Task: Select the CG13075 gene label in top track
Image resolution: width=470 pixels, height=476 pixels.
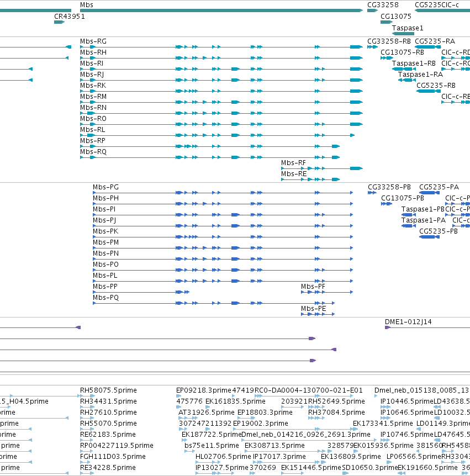Action: 396,17
